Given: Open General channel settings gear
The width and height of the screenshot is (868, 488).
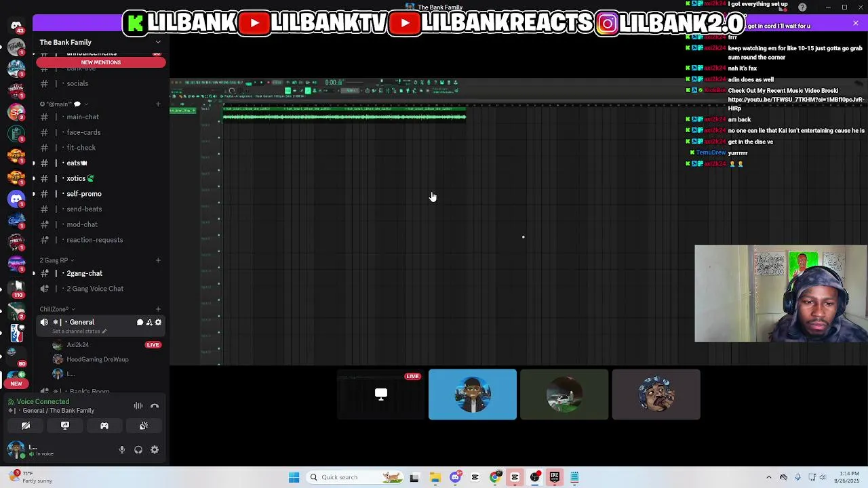Looking at the screenshot, I should click(x=158, y=323).
